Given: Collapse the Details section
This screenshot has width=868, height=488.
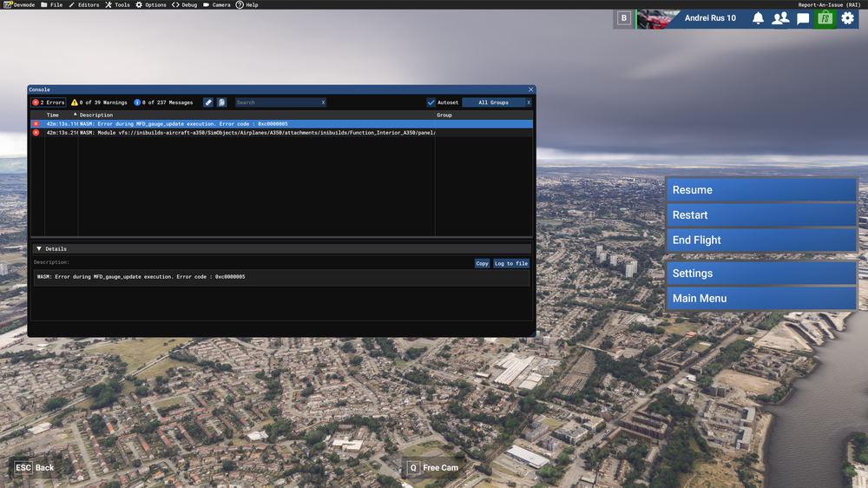Looking at the screenshot, I should coord(39,249).
